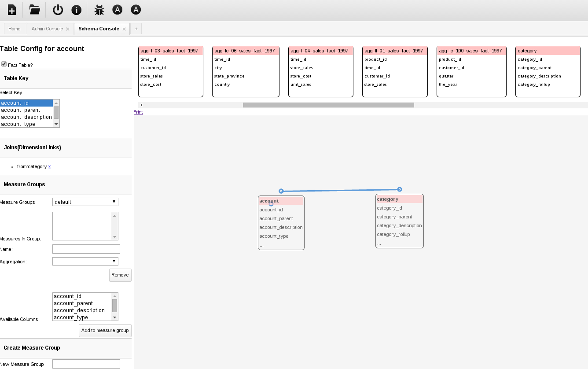The width and height of the screenshot is (588, 369).
Task: Click the agg_ll_01_sales_fact_1997 table header
Action: (x=395, y=51)
